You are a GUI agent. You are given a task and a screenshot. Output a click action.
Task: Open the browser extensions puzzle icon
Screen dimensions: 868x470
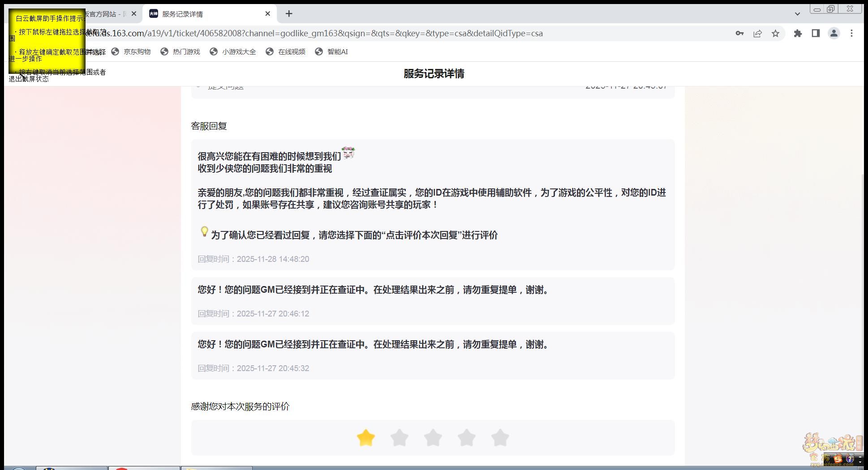[x=798, y=34]
